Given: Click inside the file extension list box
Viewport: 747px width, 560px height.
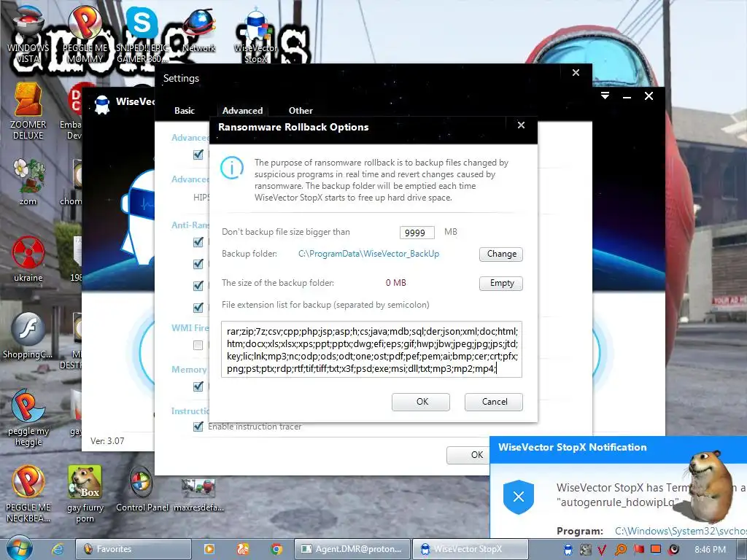Looking at the screenshot, I should pos(371,349).
